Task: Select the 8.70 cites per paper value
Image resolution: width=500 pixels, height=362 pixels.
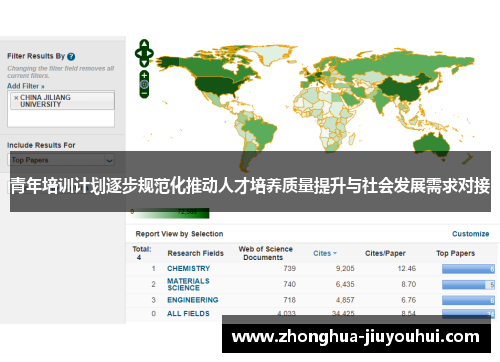Action: pos(408,284)
